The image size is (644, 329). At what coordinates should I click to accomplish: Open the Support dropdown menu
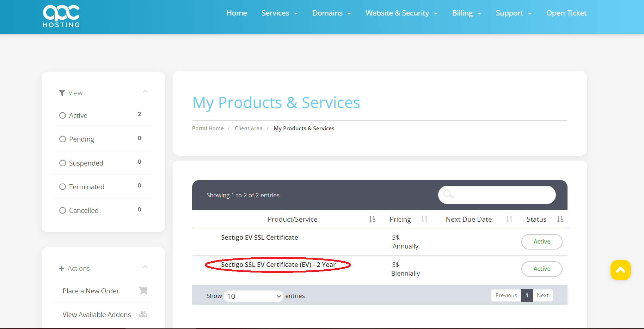(x=514, y=13)
